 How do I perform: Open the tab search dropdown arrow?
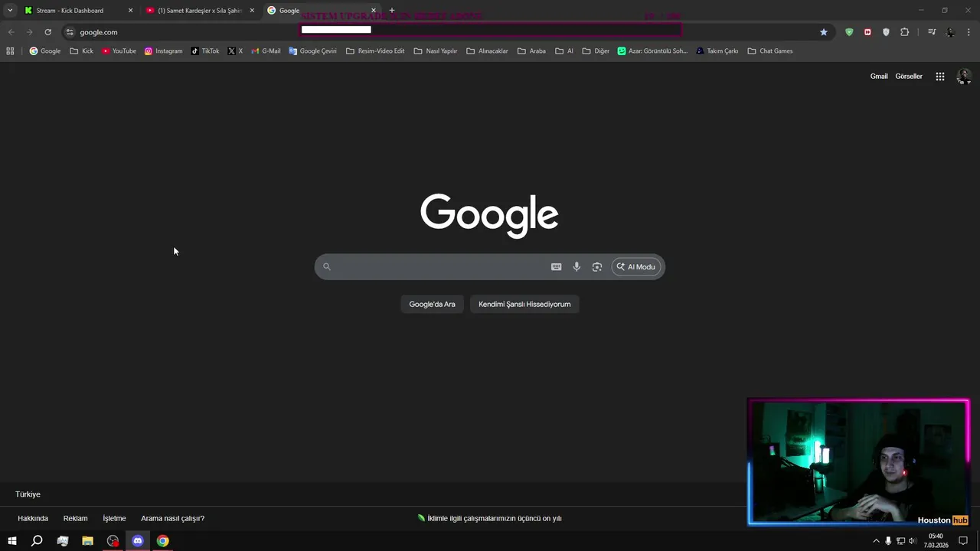tap(10, 11)
